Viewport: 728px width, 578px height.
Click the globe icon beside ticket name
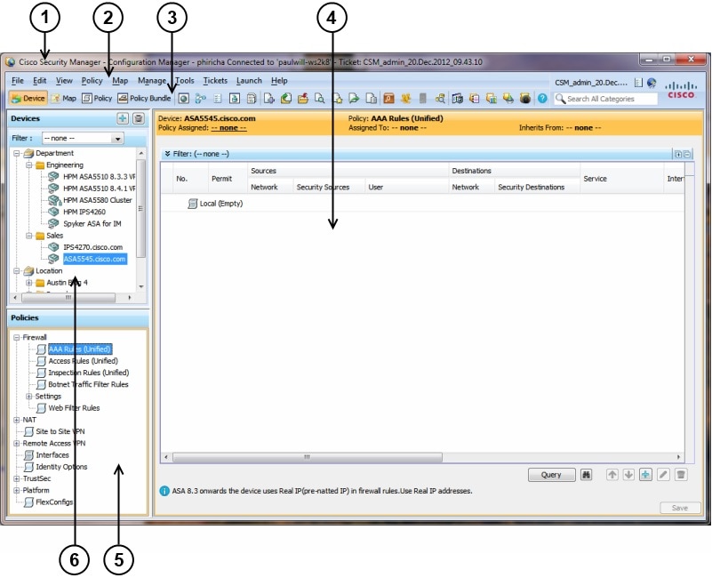(x=652, y=83)
